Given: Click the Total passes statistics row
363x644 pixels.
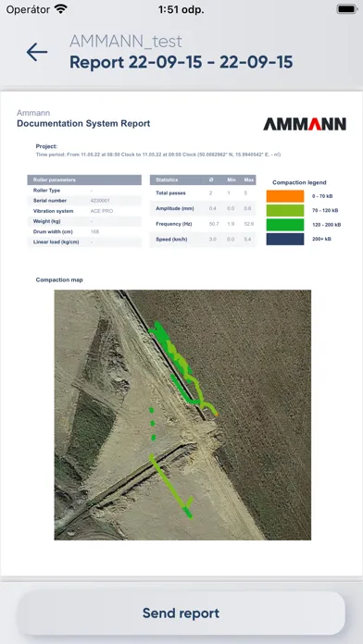Looking at the screenshot, I should [x=203, y=193].
